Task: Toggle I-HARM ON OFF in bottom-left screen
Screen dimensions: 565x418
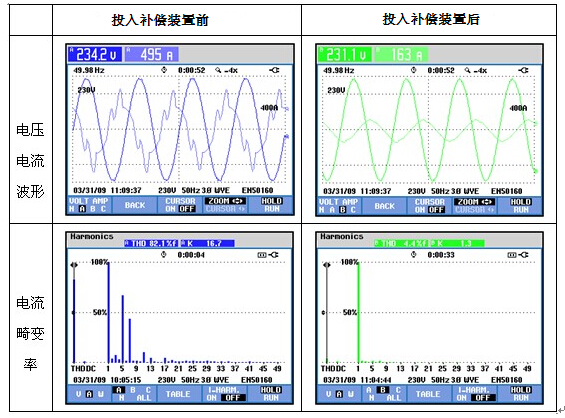Action: point(223,394)
